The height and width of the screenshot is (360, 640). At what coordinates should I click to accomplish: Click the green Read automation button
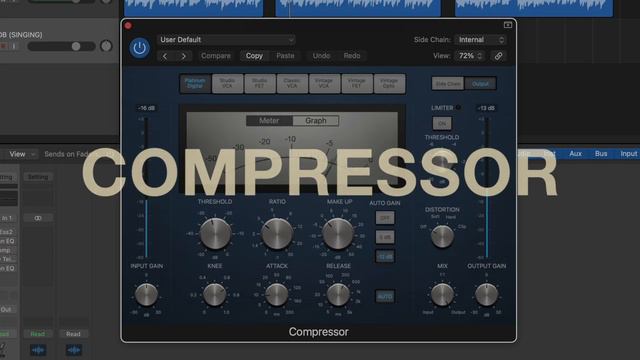tap(38, 334)
